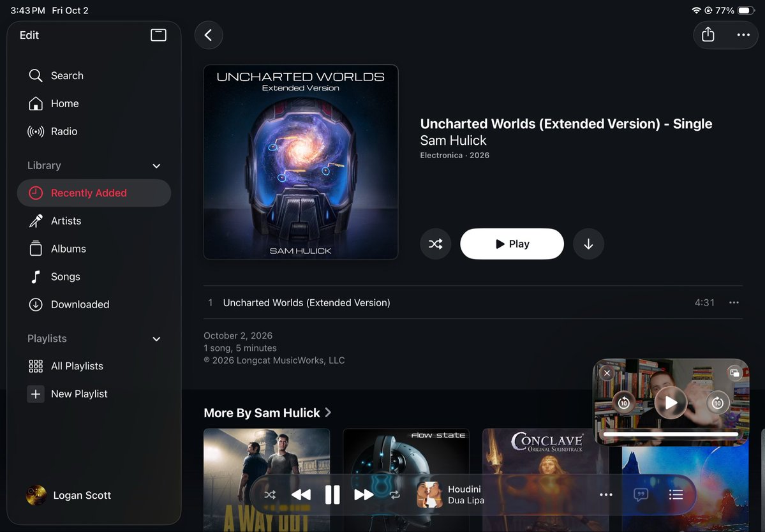Shuffle the album with the shuffle button
The image size is (765, 532).
pos(436,244)
